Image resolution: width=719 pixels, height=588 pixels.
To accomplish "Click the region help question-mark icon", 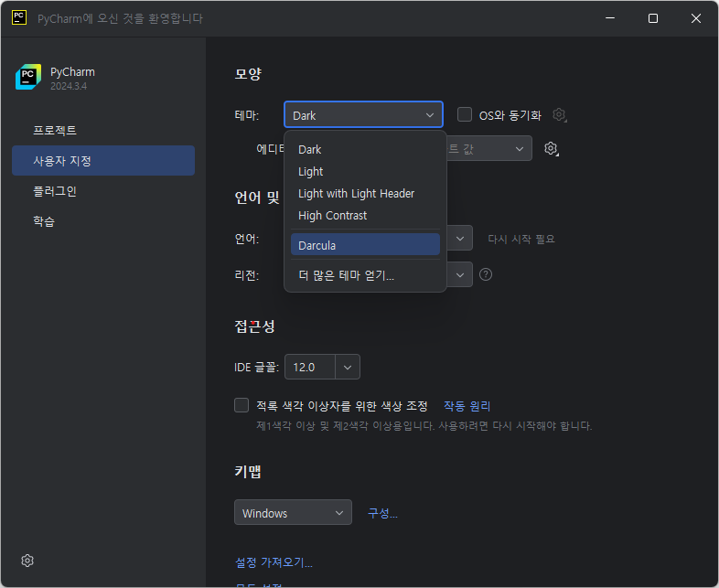I will click(x=486, y=274).
